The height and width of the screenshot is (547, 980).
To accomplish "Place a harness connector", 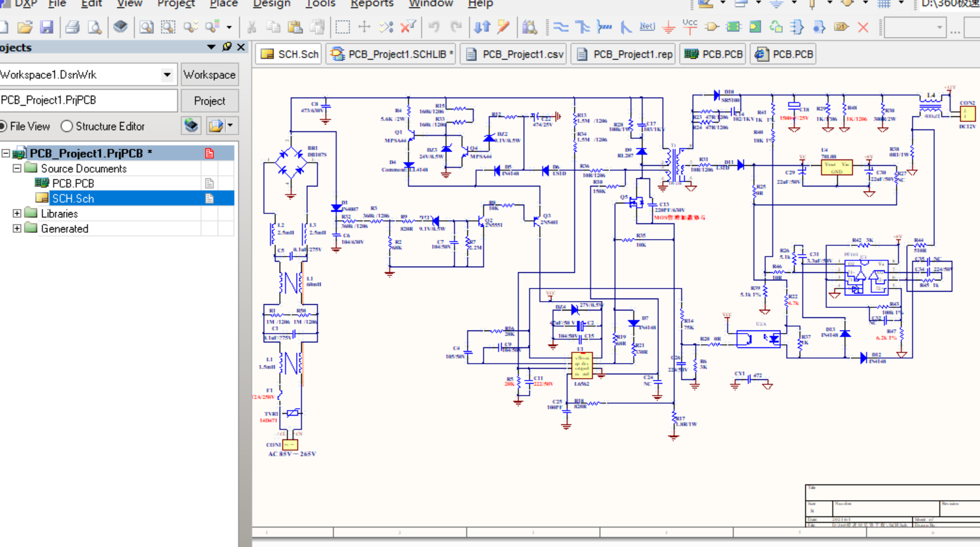I will 797,27.
